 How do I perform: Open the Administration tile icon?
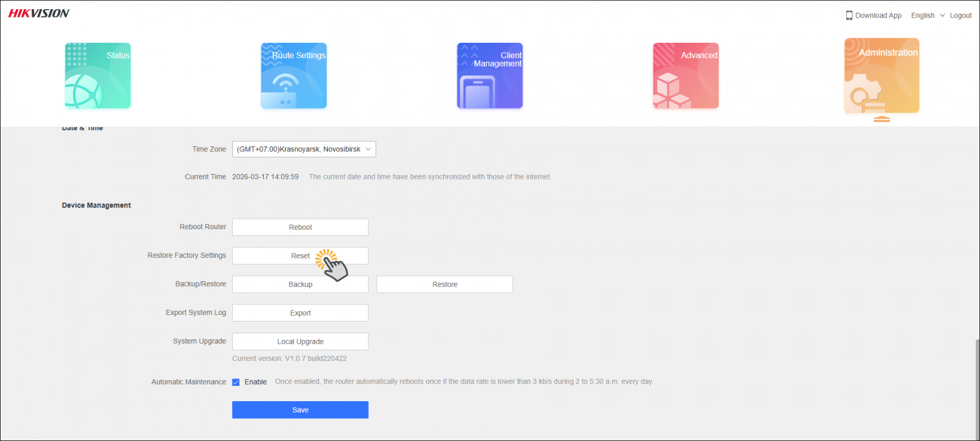pyautogui.click(x=881, y=76)
